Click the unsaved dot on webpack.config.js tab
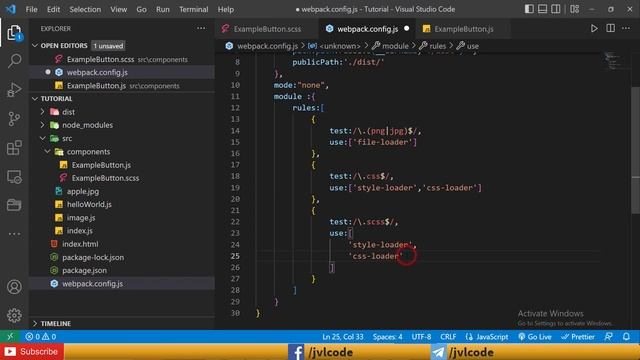 [407, 29]
